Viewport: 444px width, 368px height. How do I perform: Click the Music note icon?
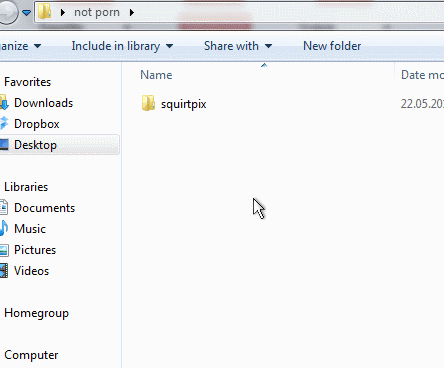[x=4, y=229]
